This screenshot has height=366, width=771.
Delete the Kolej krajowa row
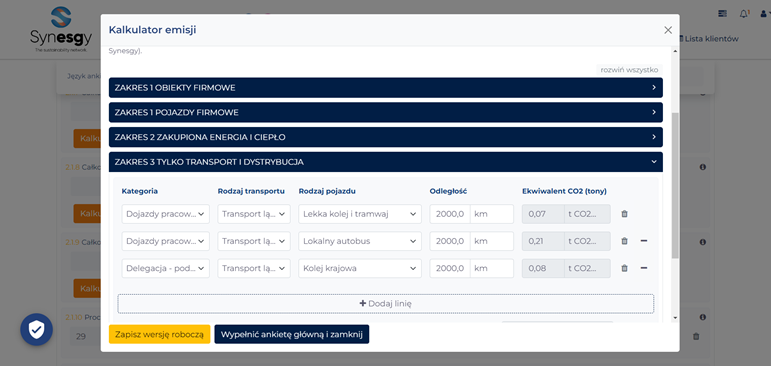tap(624, 268)
